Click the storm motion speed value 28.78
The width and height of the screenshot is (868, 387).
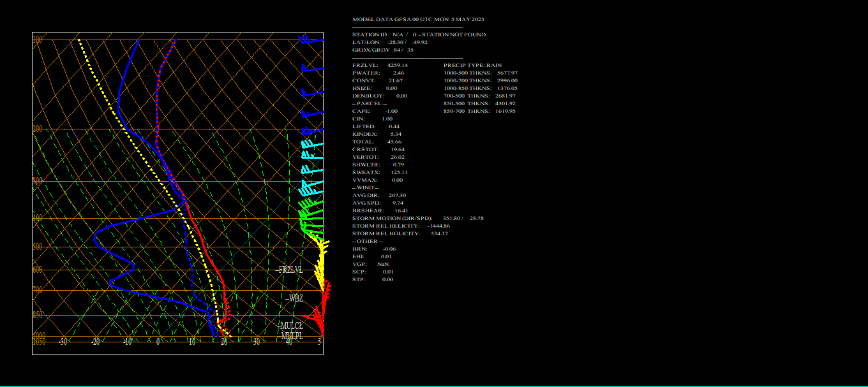tap(476, 218)
